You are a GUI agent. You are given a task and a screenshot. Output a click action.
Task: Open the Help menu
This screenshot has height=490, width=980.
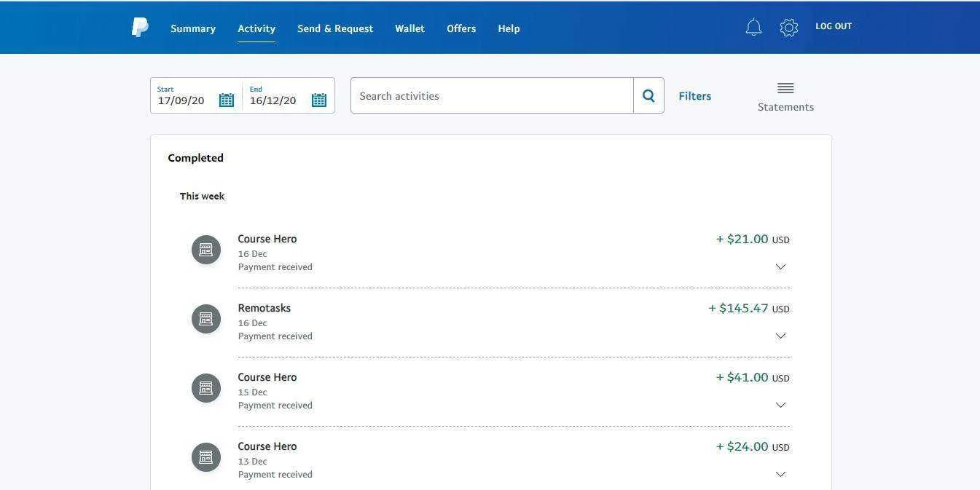coord(509,28)
